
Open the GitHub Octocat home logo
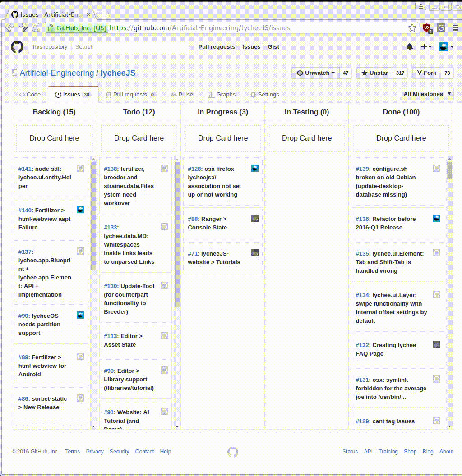pyautogui.click(x=17, y=47)
